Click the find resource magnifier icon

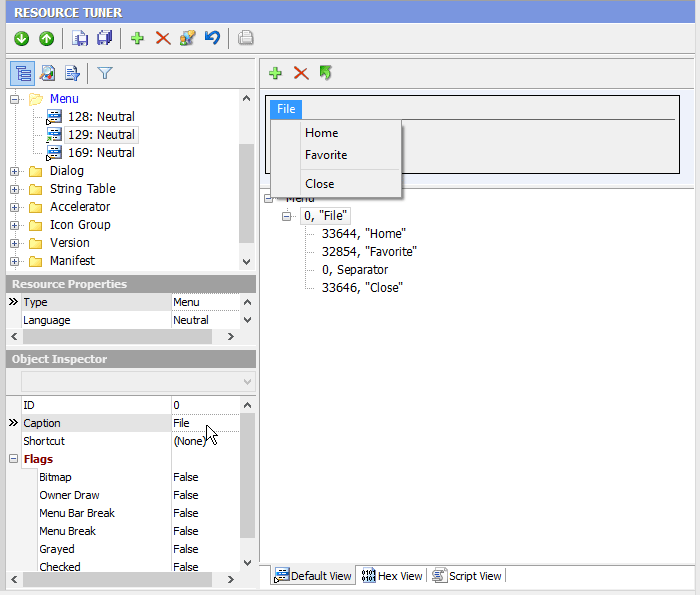(47, 73)
